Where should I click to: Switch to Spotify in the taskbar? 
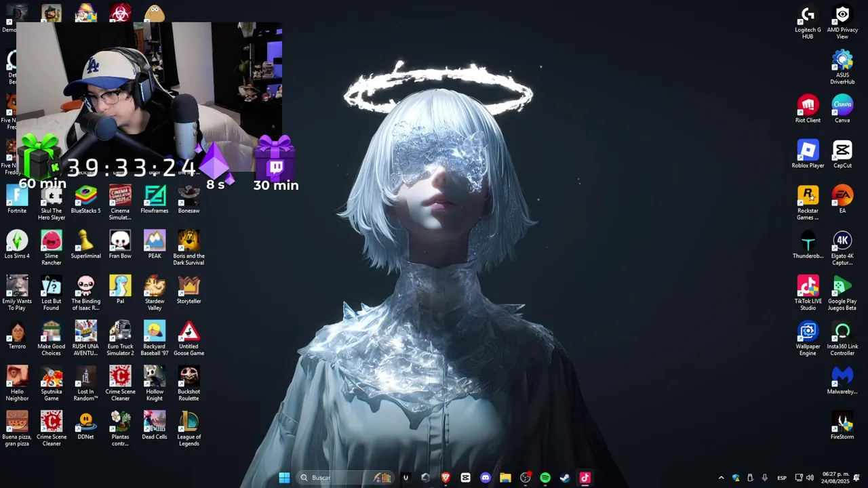tap(545, 478)
